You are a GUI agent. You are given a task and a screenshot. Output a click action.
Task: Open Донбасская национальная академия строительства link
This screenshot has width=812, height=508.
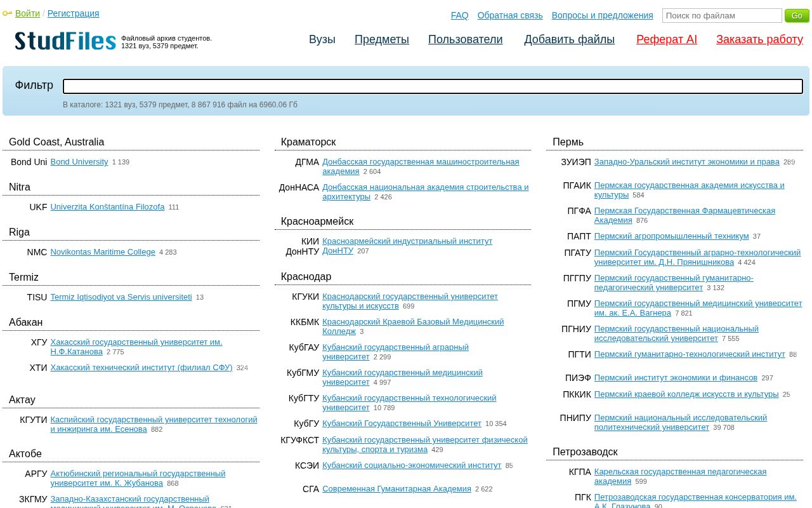pos(425,192)
